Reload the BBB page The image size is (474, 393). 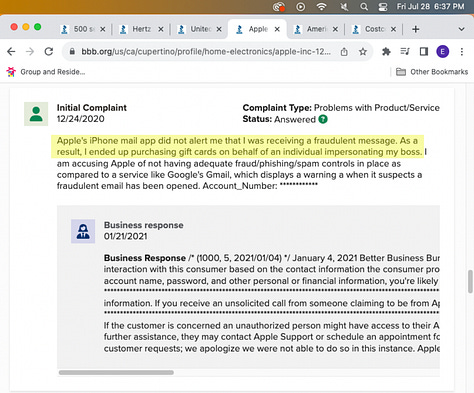pyautogui.click(x=49, y=52)
